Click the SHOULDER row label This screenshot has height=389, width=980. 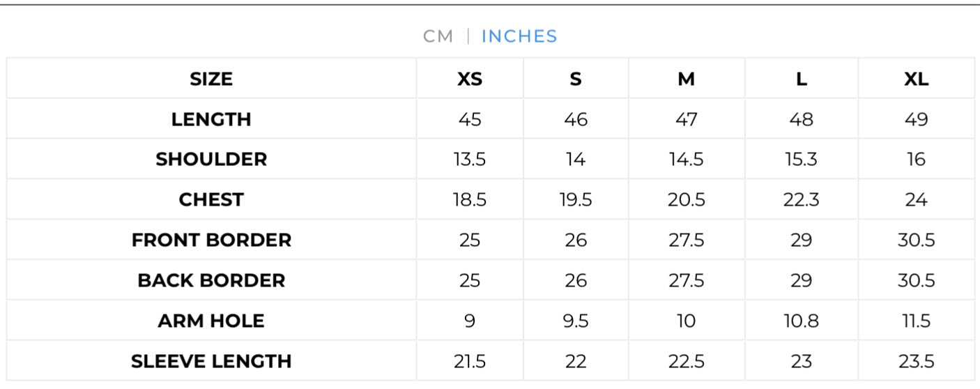click(211, 160)
